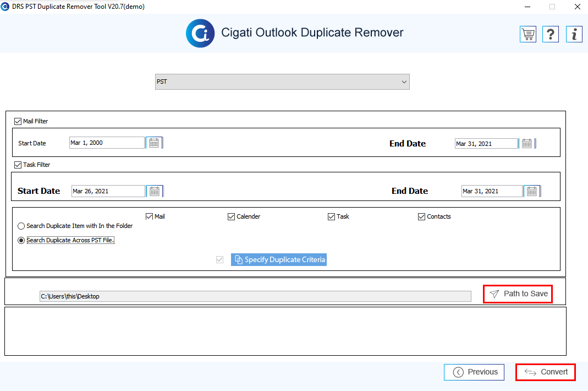
Task: Open Task Filter Start Date calendar picker
Action: pos(155,191)
